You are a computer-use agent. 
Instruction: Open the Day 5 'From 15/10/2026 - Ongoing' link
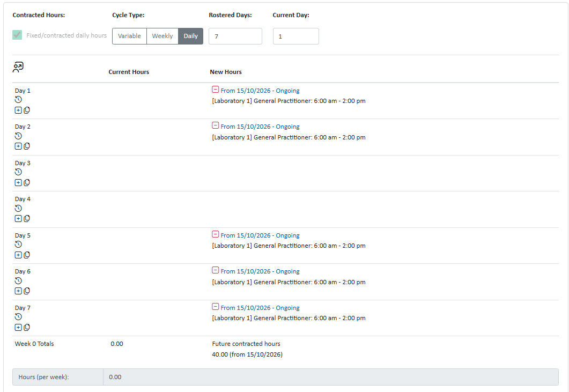260,235
